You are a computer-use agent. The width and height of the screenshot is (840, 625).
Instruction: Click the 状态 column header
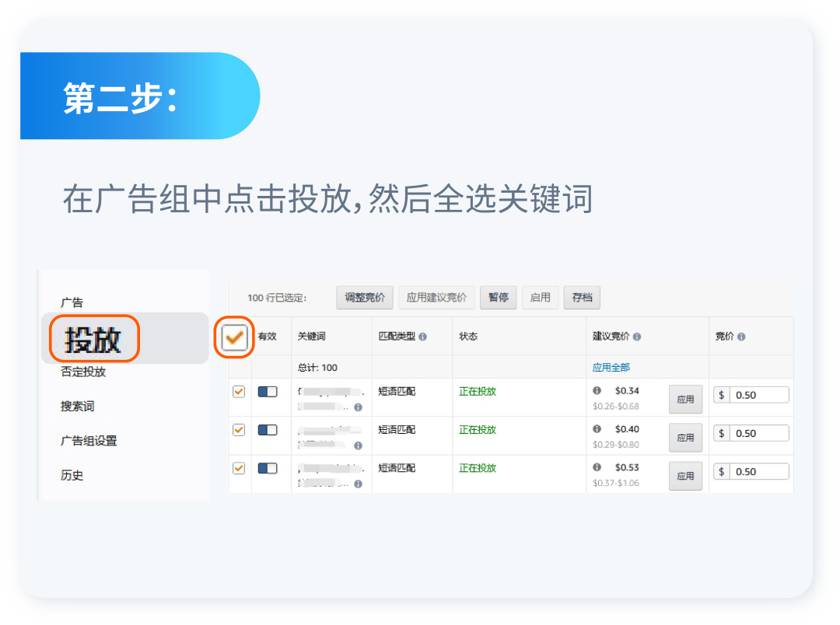(x=468, y=337)
